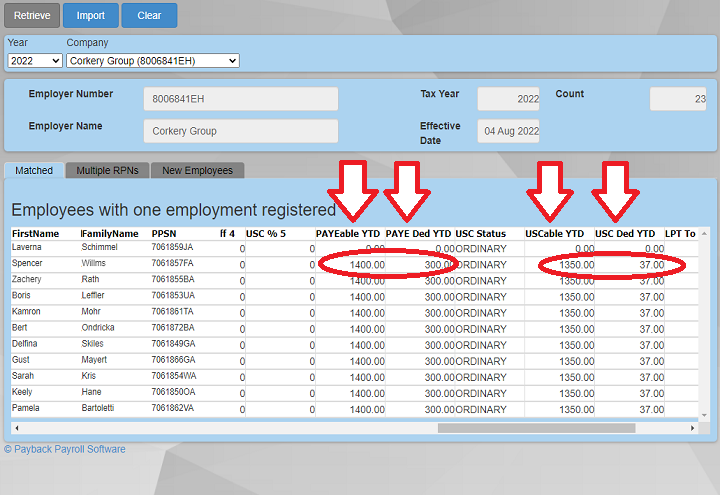
Task: Hit the Clear button
Action: (149, 15)
